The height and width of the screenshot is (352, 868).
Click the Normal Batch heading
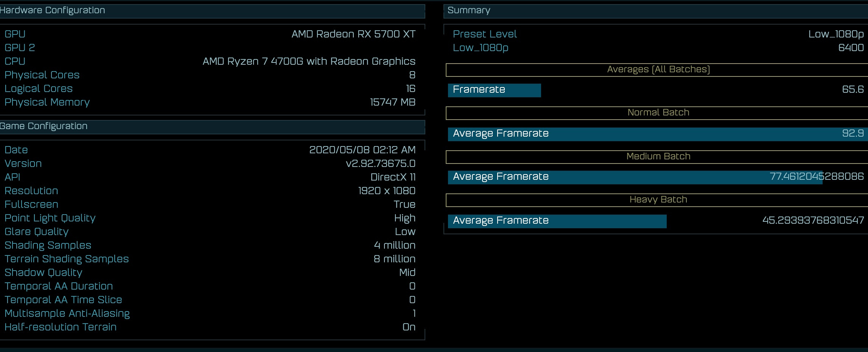[658, 113]
